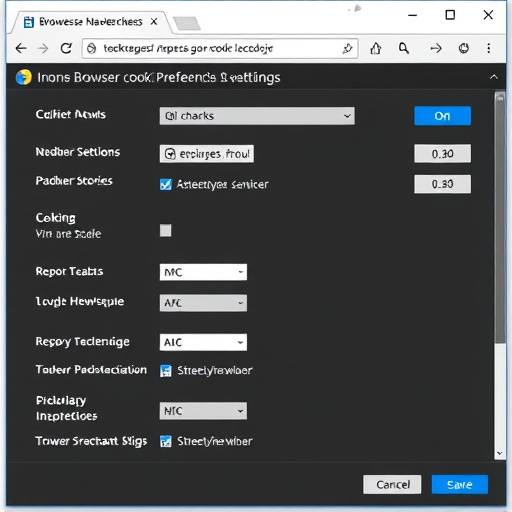The width and height of the screenshot is (512, 512).
Task: Click the blue Save button
Action: pos(460,484)
